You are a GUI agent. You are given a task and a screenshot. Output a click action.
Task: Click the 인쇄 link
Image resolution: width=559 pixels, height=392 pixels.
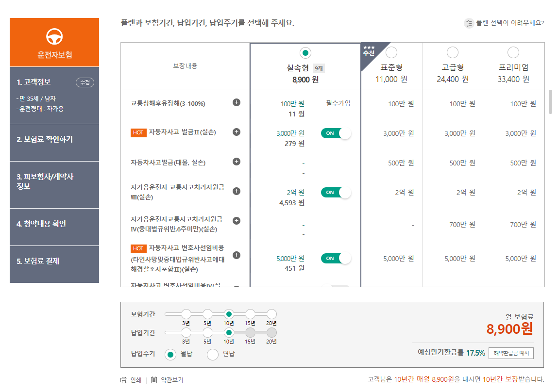coord(136,380)
